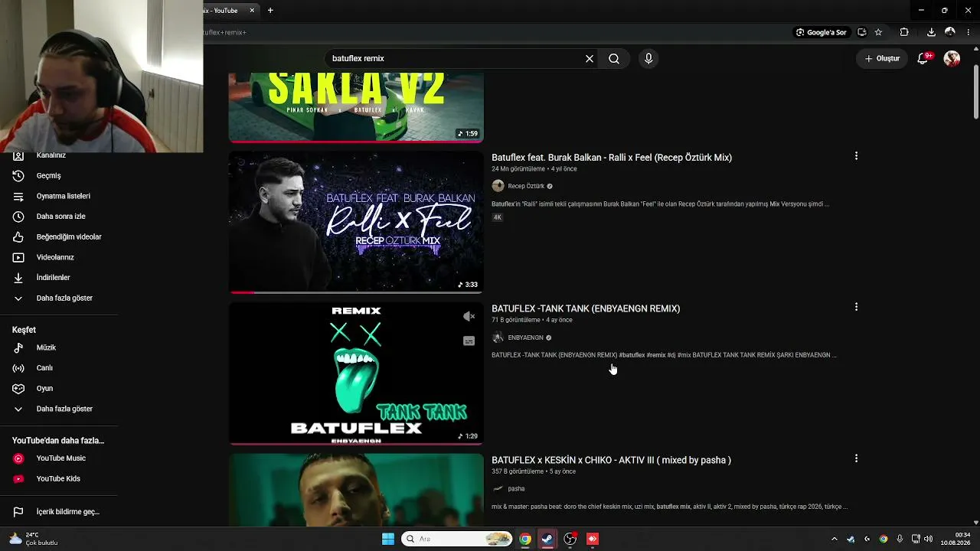Play the TANK TANK remix thumbnail
Image resolution: width=980 pixels, height=551 pixels.
[356, 373]
